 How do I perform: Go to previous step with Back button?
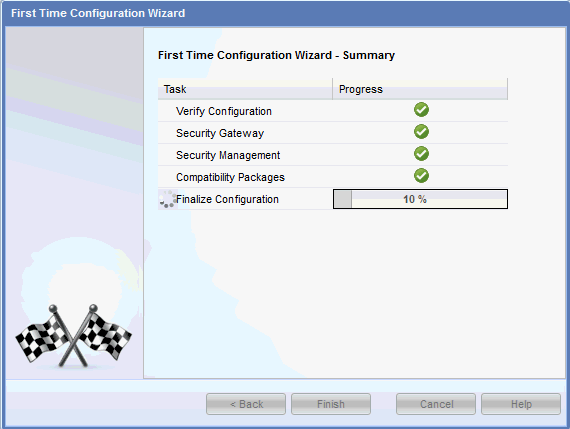pyautogui.click(x=246, y=404)
